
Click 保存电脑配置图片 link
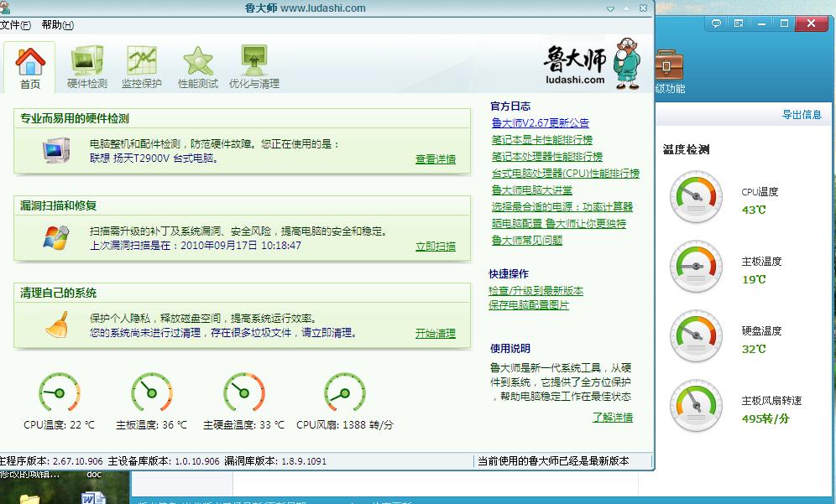point(528,304)
